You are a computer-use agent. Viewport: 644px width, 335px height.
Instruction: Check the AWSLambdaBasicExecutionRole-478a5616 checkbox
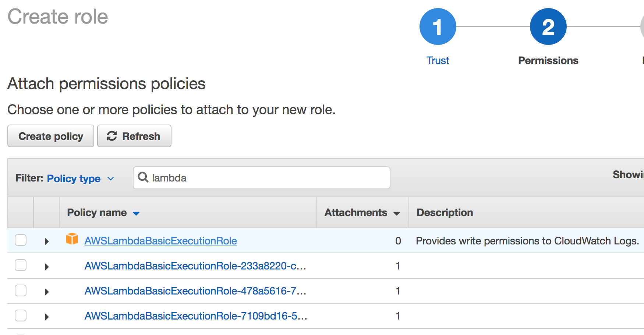[x=21, y=290]
